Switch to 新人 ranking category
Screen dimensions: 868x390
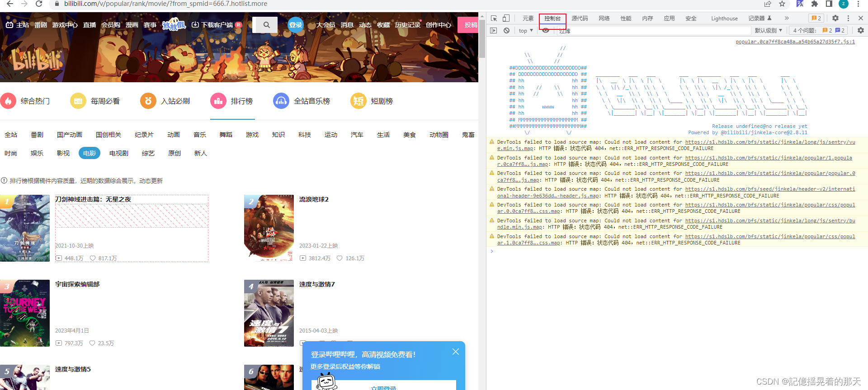click(201, 153)
